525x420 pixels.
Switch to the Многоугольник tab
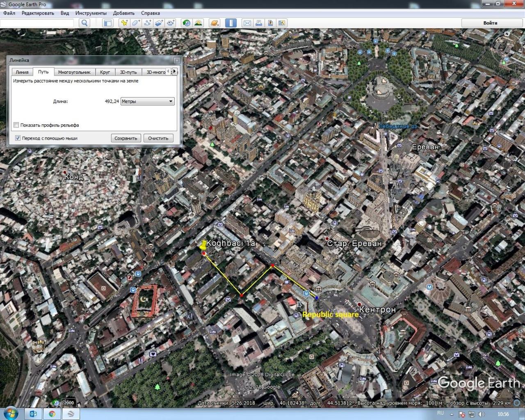[x=74, y=72]
